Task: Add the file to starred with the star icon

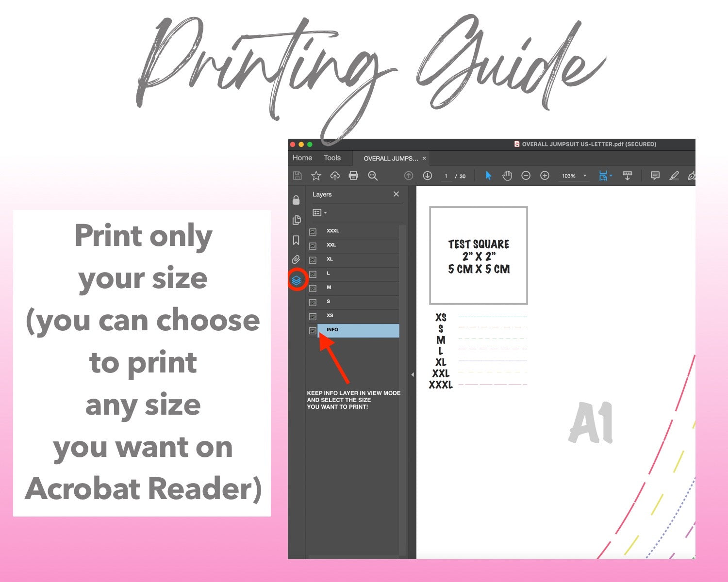Action: click(316, 176)
